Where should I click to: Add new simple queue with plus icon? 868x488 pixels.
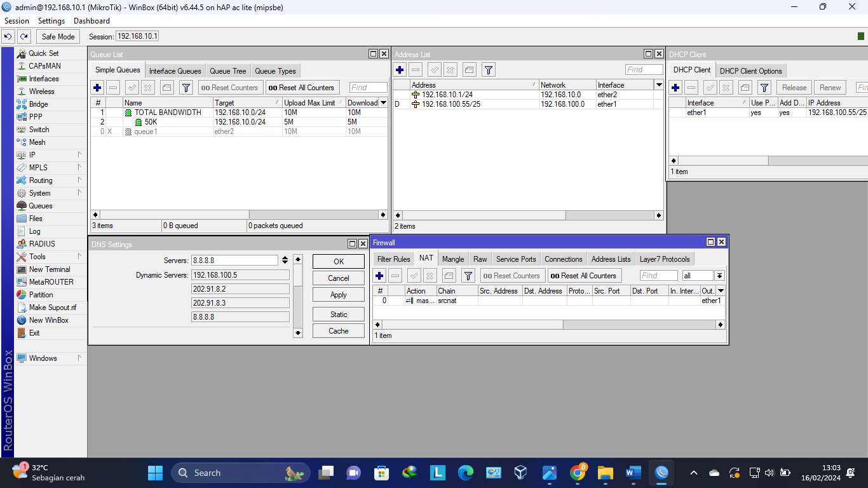97,88
